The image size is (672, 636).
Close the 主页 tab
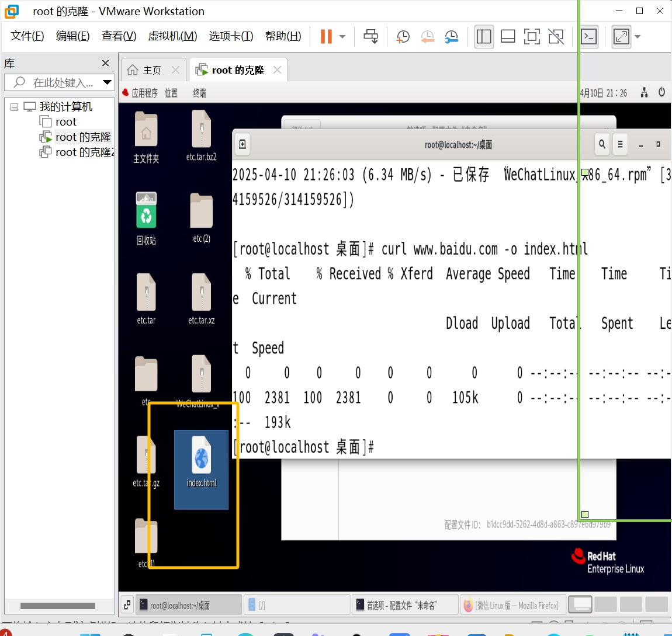click(x=175, y=70)
